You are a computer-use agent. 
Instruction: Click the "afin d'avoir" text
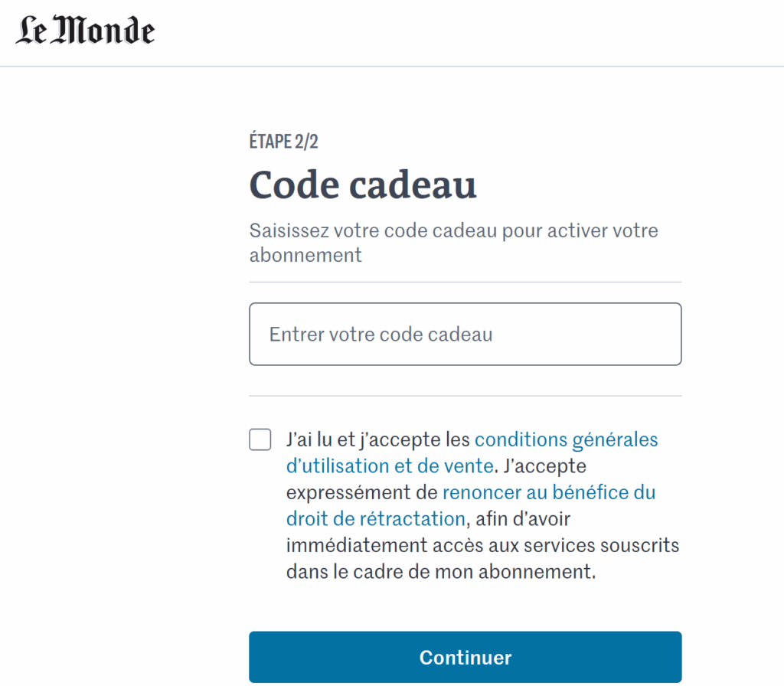523,519
